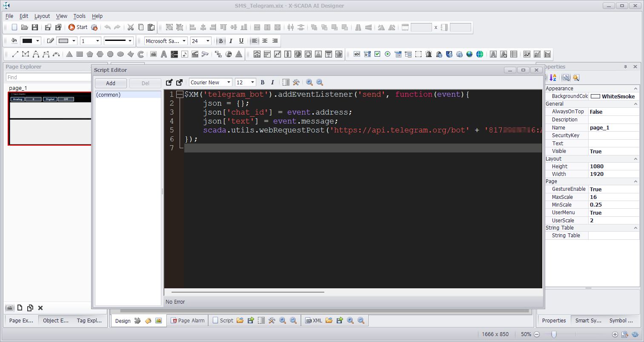Click the import script icon in Script Editor

click(169, 82)
